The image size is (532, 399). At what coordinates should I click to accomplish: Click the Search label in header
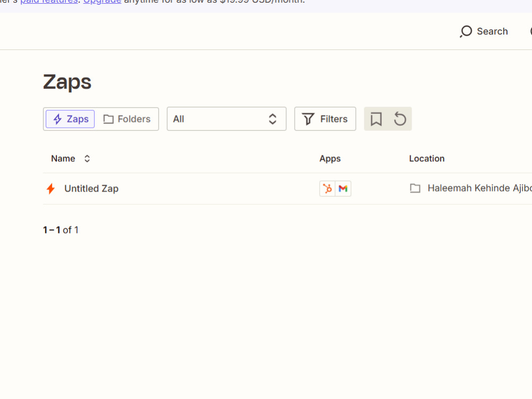(x=492, y=31)
